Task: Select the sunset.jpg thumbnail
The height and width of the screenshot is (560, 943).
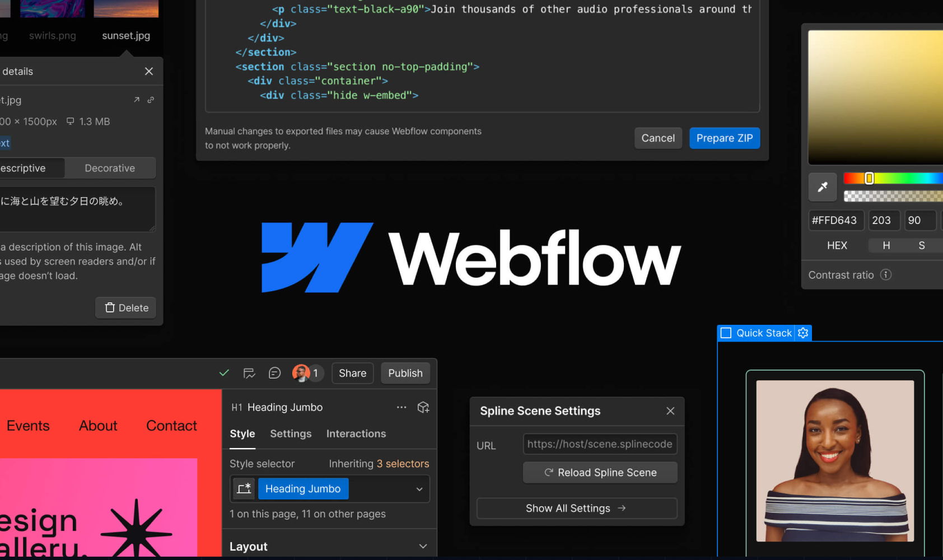Action: [x=126, y=8]
